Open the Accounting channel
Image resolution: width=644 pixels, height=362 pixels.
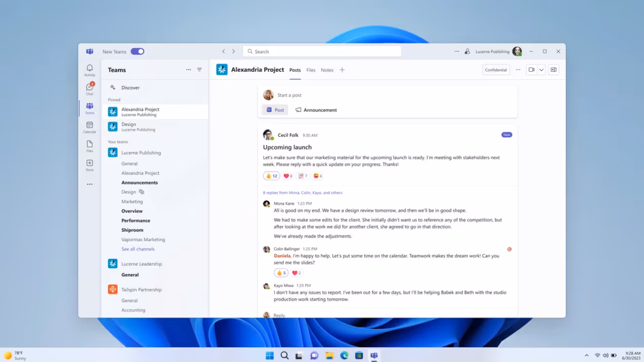pyautogui.click(x=133, y=310)
